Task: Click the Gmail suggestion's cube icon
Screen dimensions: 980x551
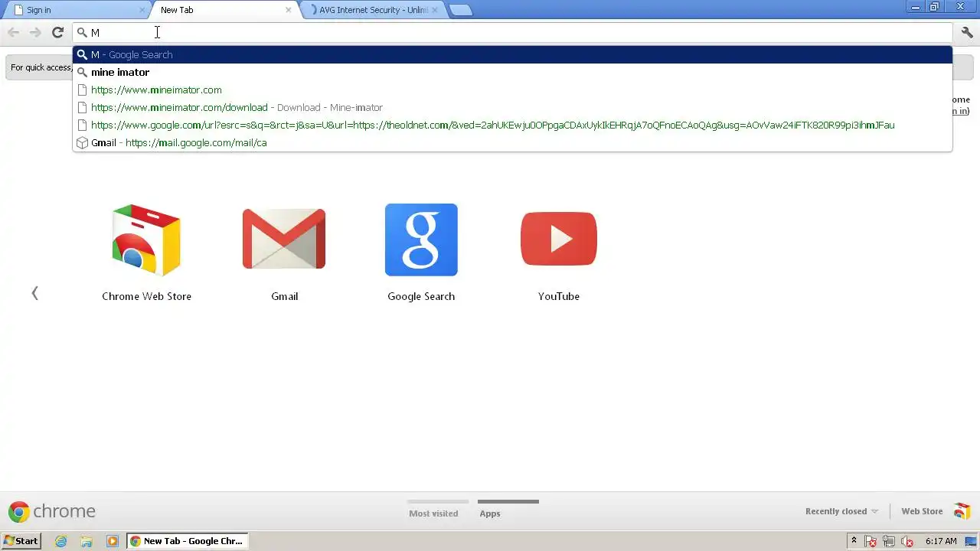Action: (x=82, y=143)
